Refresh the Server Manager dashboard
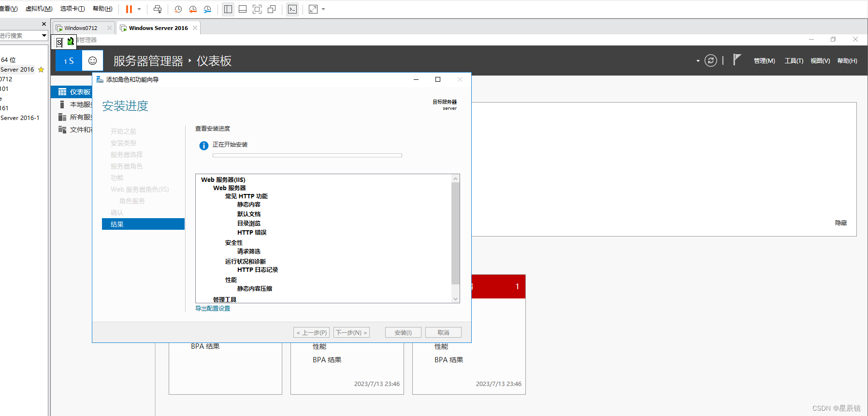 coord(710,60)
